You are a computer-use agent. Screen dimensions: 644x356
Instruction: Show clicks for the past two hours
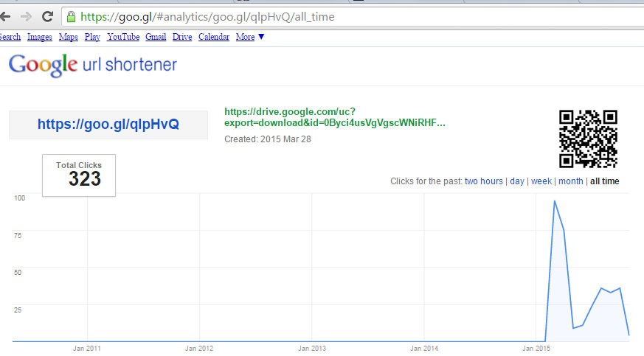point(483,181)
